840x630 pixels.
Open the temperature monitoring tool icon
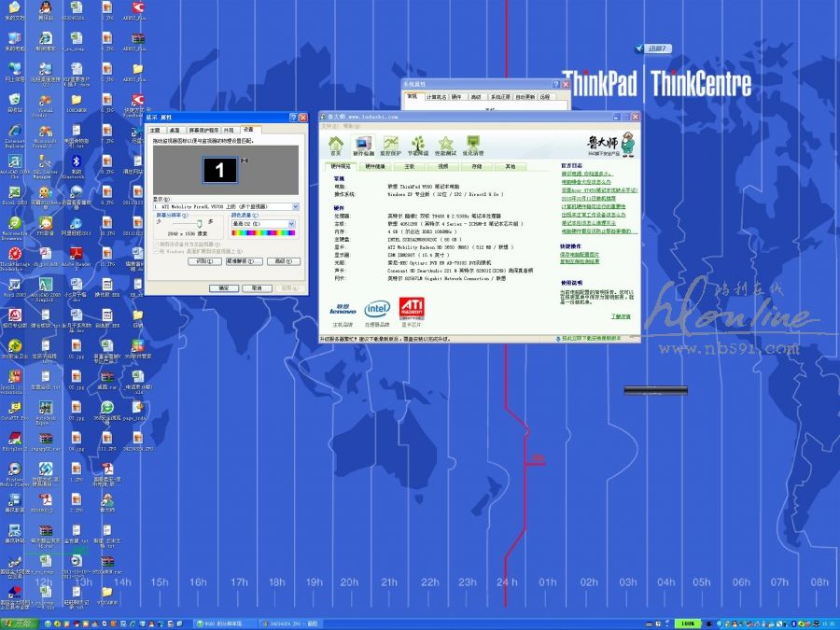click(x=391, y=145)
